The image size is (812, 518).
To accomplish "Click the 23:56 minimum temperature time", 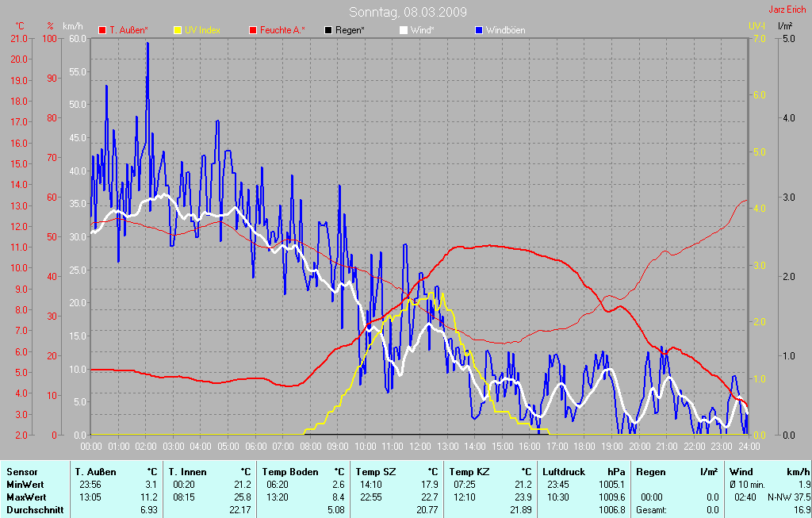I will pyautogui.click(x=90, y=485).
